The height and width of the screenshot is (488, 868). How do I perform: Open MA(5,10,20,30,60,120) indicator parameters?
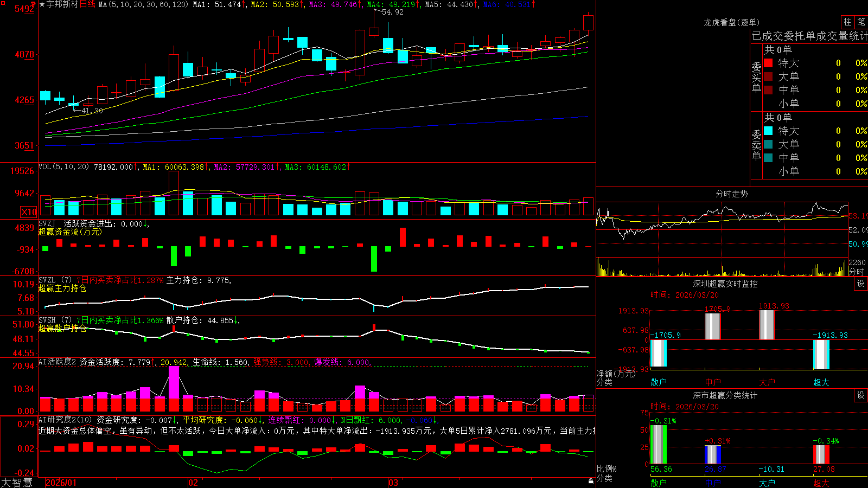[x=143, y=4]
